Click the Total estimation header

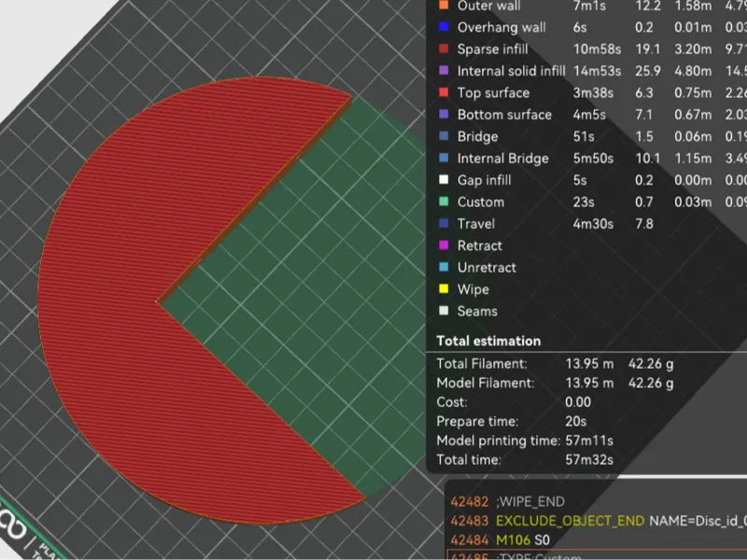point(488,341)
